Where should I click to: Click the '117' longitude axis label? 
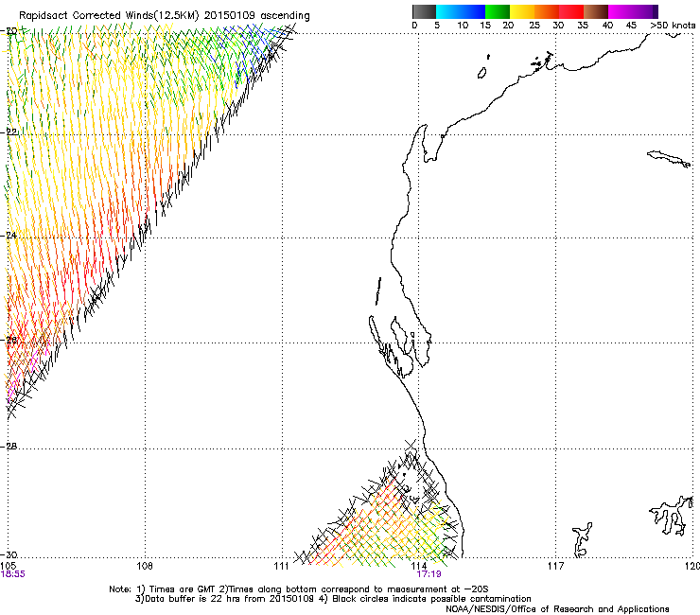556,566
